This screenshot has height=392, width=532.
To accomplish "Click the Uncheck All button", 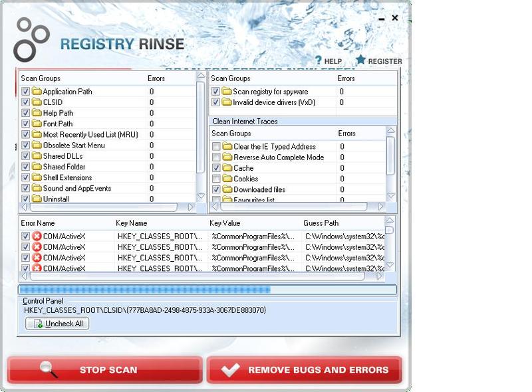I will pos(57,324).
